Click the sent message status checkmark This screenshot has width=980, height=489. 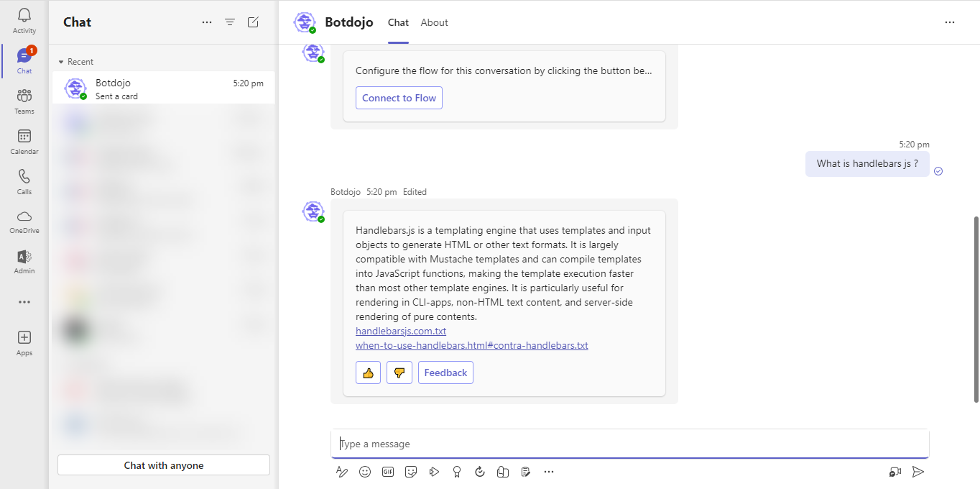click(x=938, y=171)
